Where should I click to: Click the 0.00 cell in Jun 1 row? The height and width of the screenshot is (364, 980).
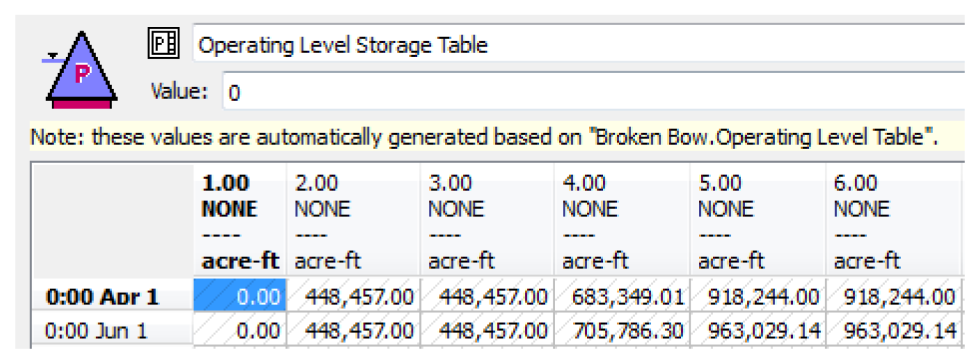tap(240, 331)
